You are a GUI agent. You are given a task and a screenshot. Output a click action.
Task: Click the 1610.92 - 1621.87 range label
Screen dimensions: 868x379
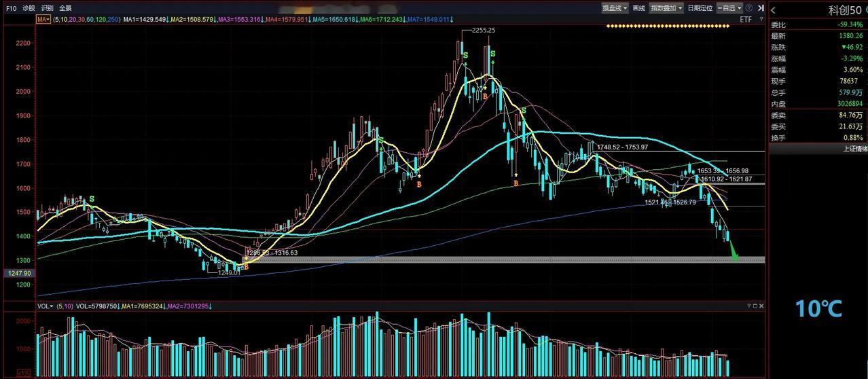pyautogui.click(x=727, y=179)
